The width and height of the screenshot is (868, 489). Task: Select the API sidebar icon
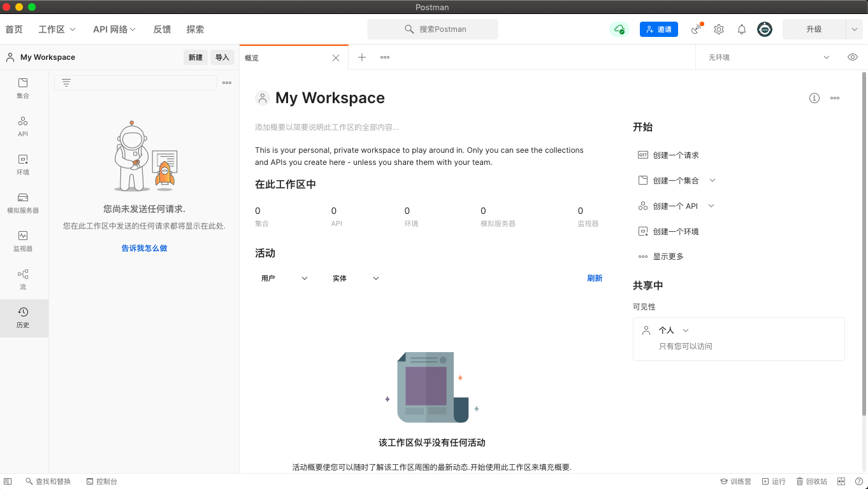23,125
